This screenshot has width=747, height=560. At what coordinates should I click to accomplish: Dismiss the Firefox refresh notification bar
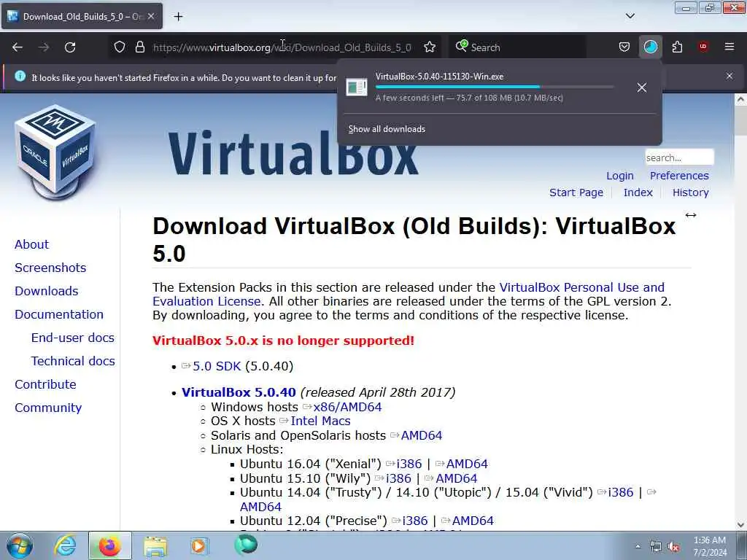click(x=729, y=76)
